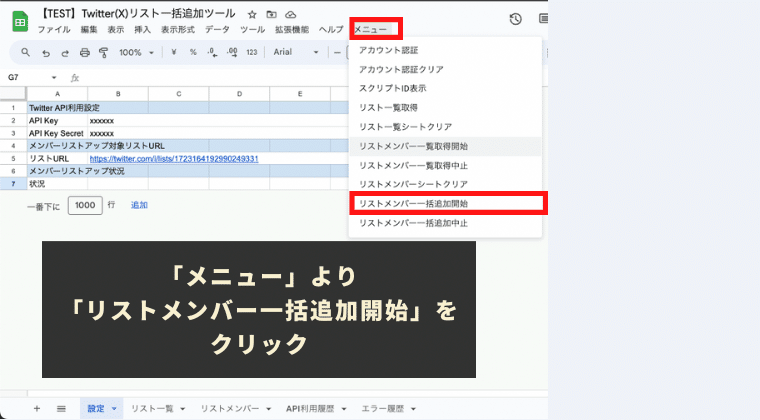Select column C header
The height and width of the screenshot is (420, 760).
point(178,94)
